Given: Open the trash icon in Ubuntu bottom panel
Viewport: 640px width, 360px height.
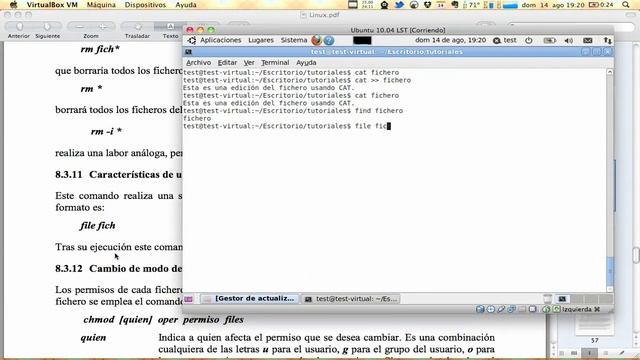Looking at the screenshot, I should pos(547,299).
